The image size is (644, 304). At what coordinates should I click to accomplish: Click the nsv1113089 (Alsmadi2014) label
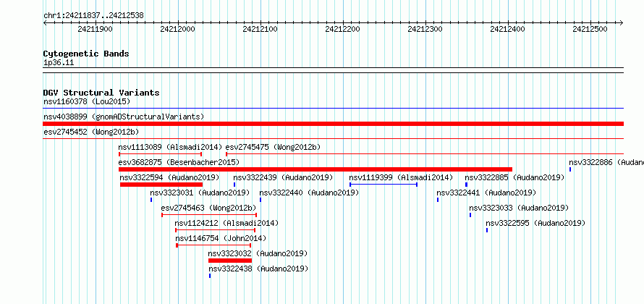tap(170, 147)
